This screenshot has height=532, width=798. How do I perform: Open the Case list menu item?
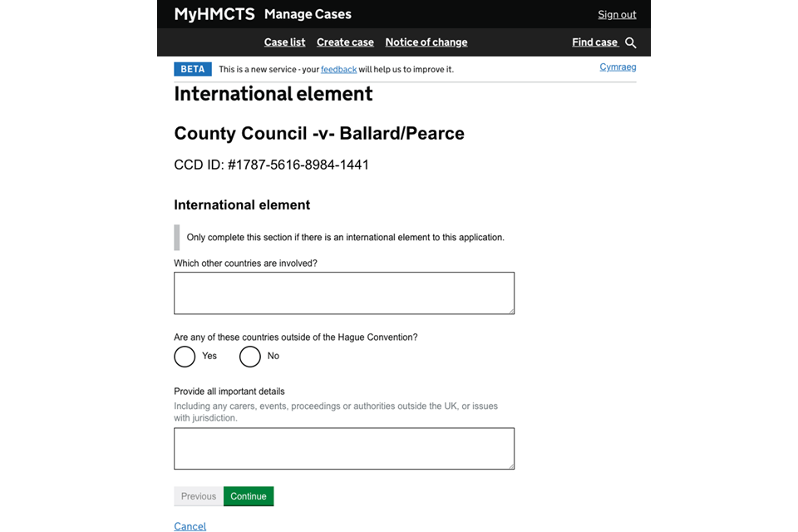pos(284,42)
